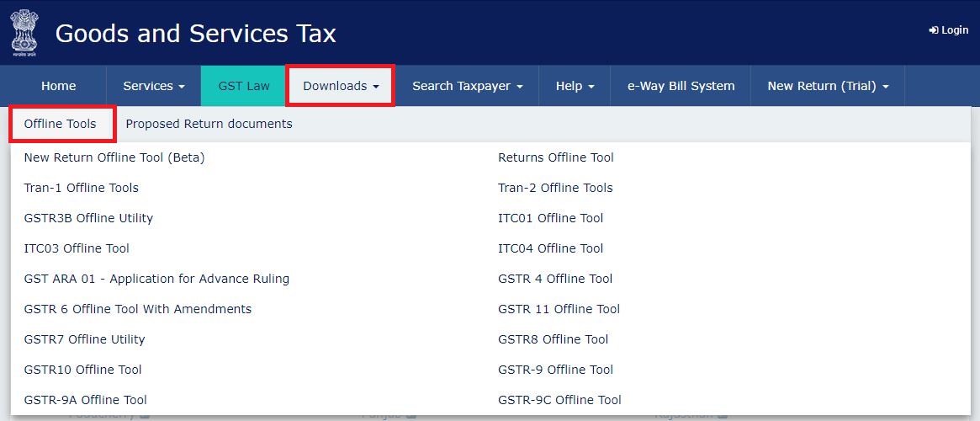Open ITC03 Offline Tool

pos(77,248)
